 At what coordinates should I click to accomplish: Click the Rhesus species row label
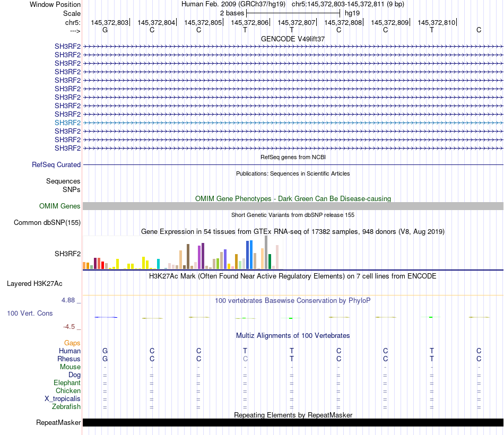coord(69,359)
